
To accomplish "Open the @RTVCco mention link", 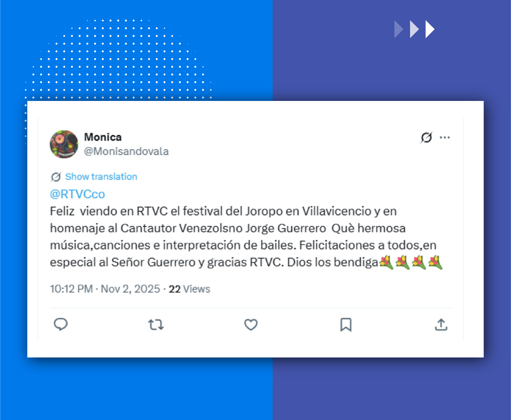I will [x=77, y=194].
